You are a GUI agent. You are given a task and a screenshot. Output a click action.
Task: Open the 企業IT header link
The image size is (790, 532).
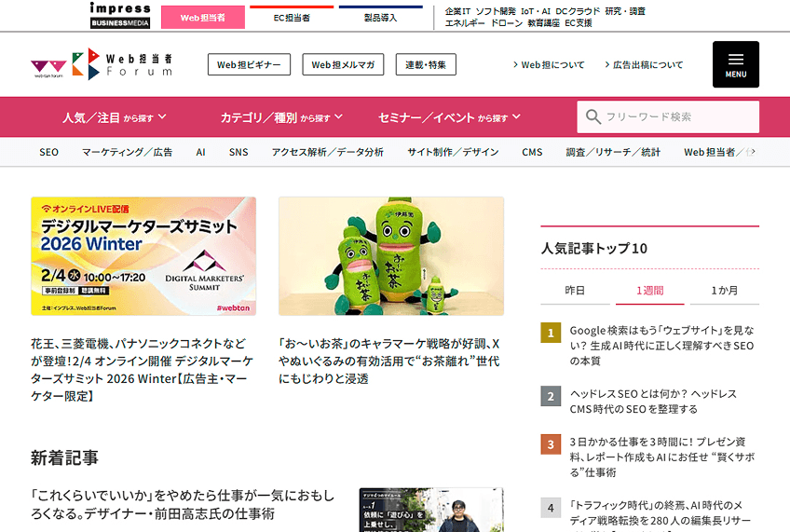click(x=457, y=11)
